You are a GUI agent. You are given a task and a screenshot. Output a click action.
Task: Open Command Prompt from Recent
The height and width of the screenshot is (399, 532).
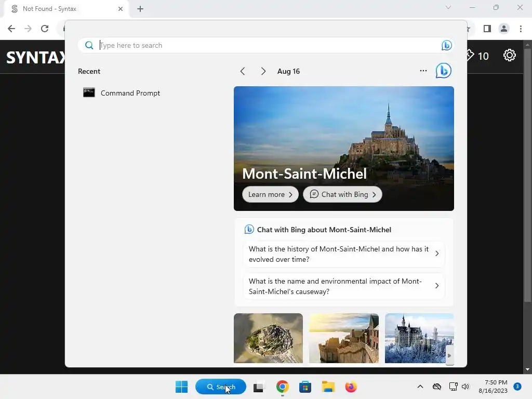(122, 93)
